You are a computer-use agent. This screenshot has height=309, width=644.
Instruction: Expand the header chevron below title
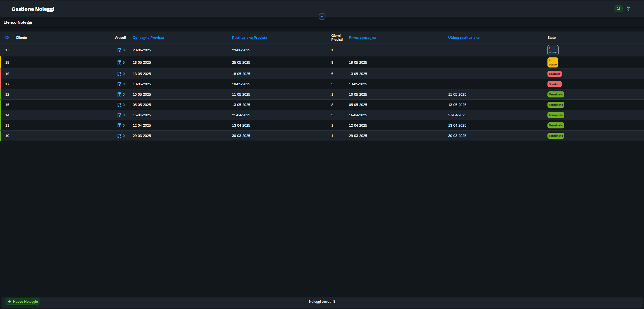322,17
